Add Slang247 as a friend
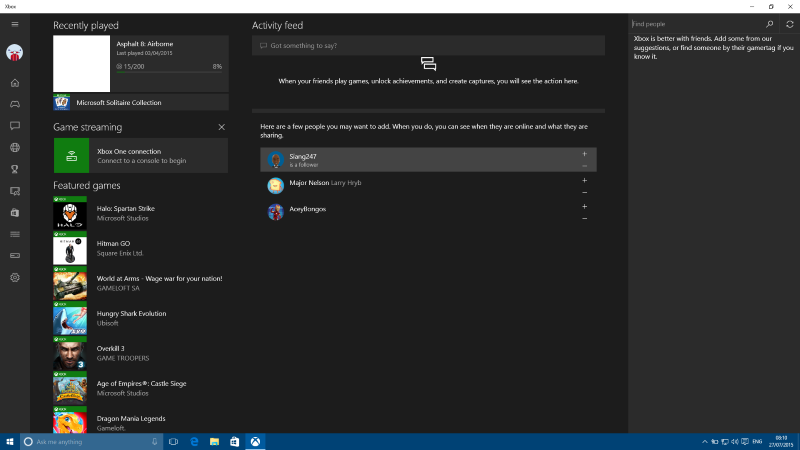 (585, 154)
